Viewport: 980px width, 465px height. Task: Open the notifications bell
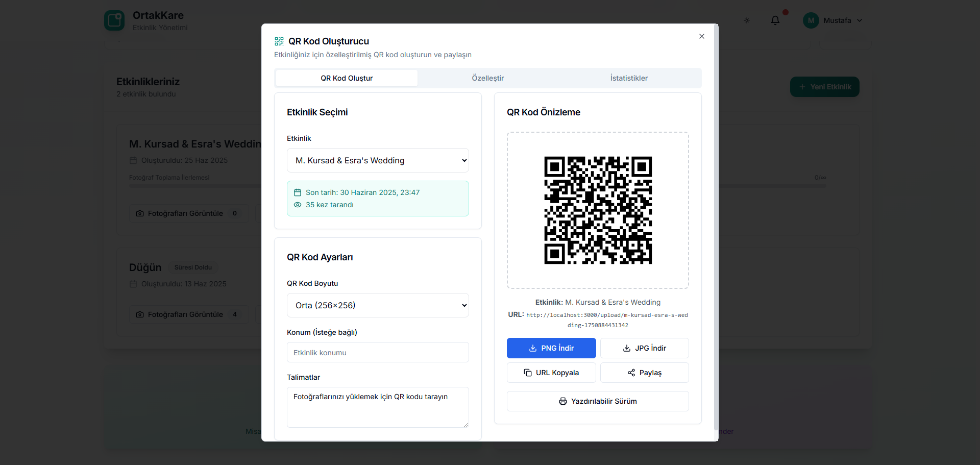pyautogui.click(x=775, y=20)
